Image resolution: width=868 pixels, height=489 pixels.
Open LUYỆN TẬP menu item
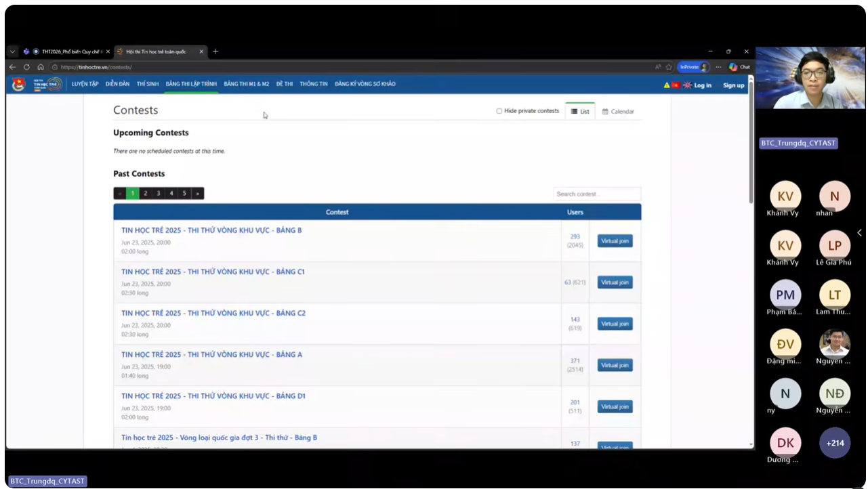point(85,84)
